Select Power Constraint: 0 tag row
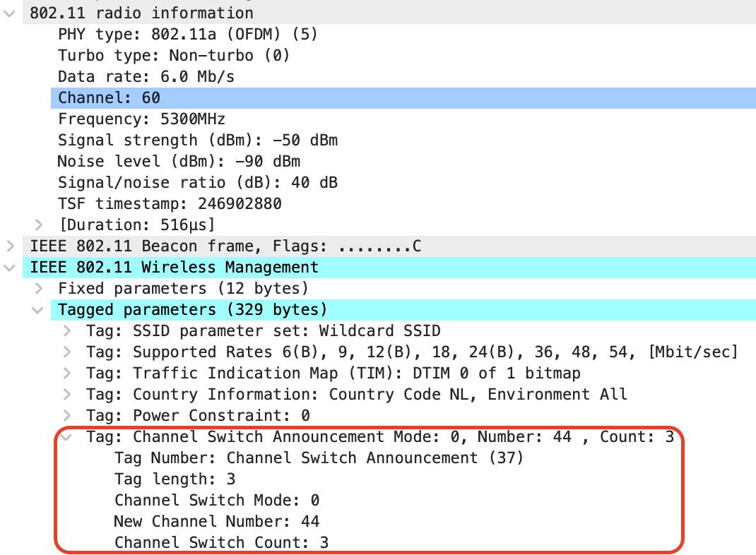756x555 pixels. (198, 416)
